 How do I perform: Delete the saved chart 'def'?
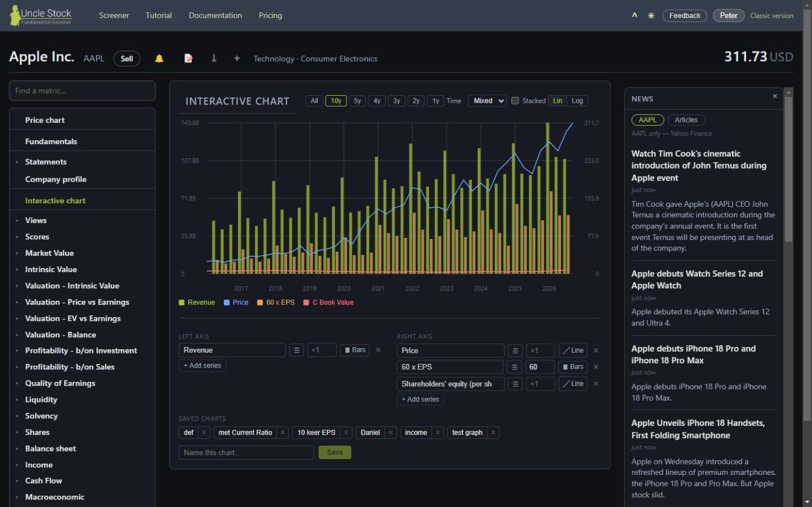click(203, 432)
